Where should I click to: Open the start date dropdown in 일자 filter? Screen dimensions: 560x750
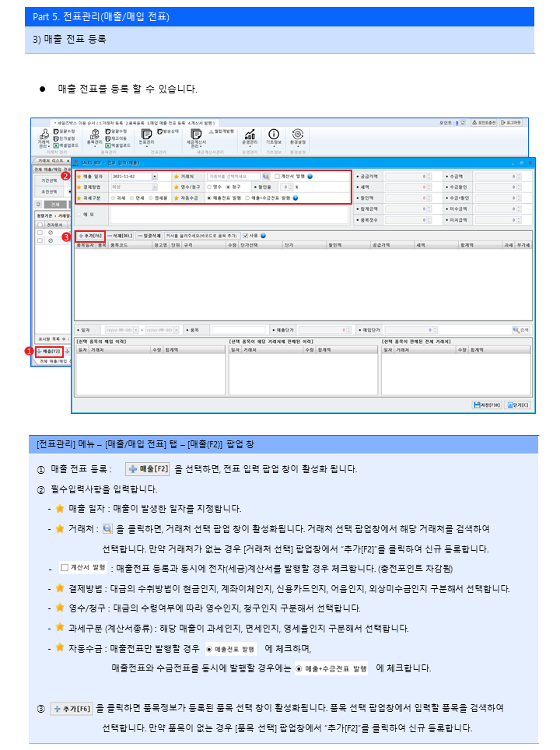click(136, 330)
